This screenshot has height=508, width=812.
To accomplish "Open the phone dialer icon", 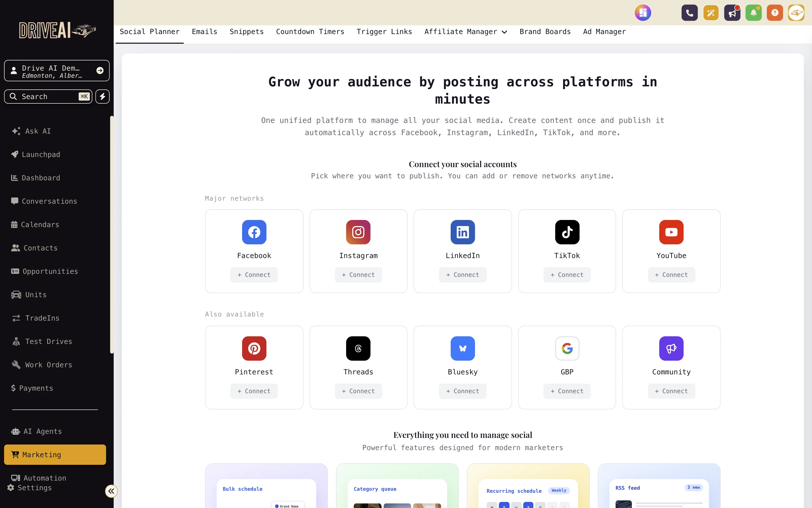I will click(x=689, y=13).
